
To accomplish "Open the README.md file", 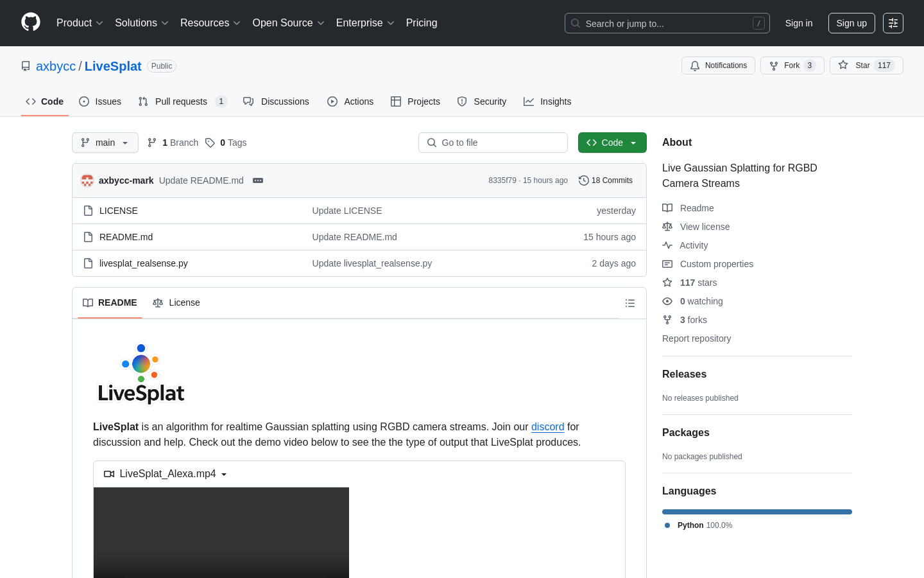I will click(126, 237).
